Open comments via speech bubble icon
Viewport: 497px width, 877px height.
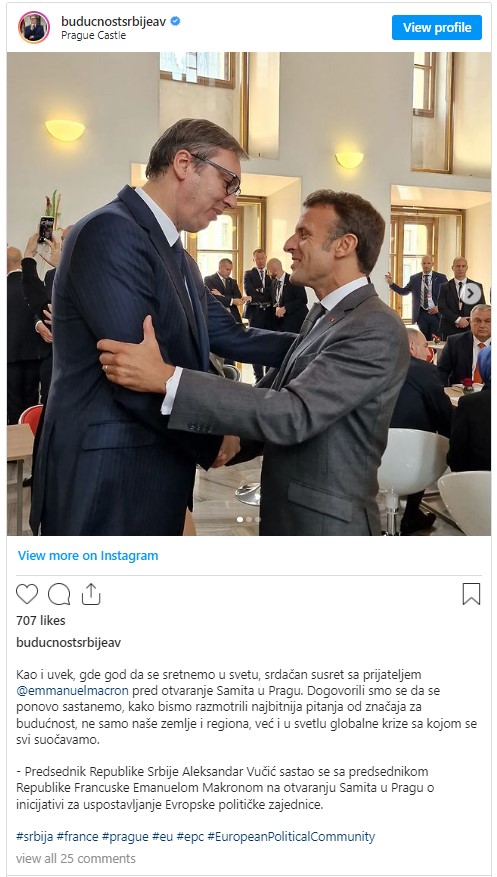[x=59, y=594]
